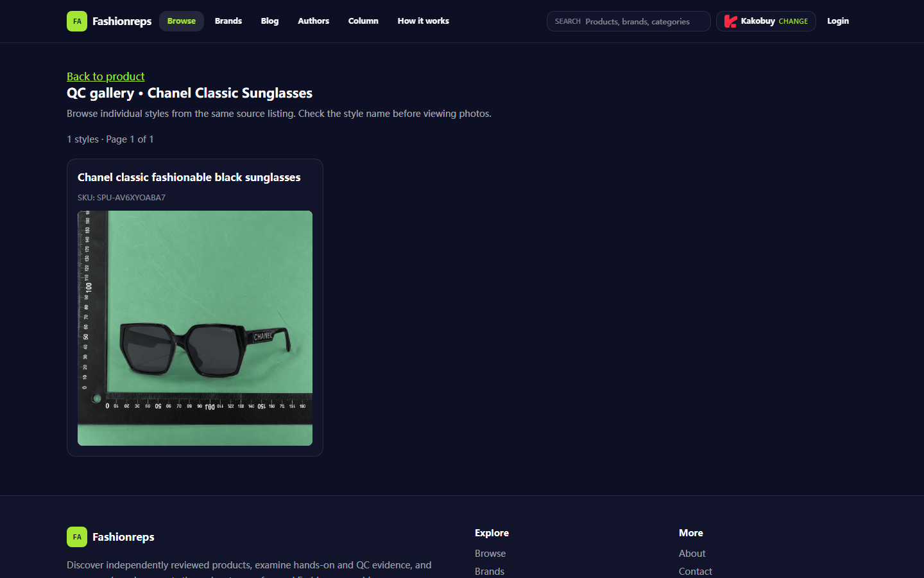Click Chanel classic fashionable black sunglasses title
Screen dimensions: 924x578
tap(189, 177)
